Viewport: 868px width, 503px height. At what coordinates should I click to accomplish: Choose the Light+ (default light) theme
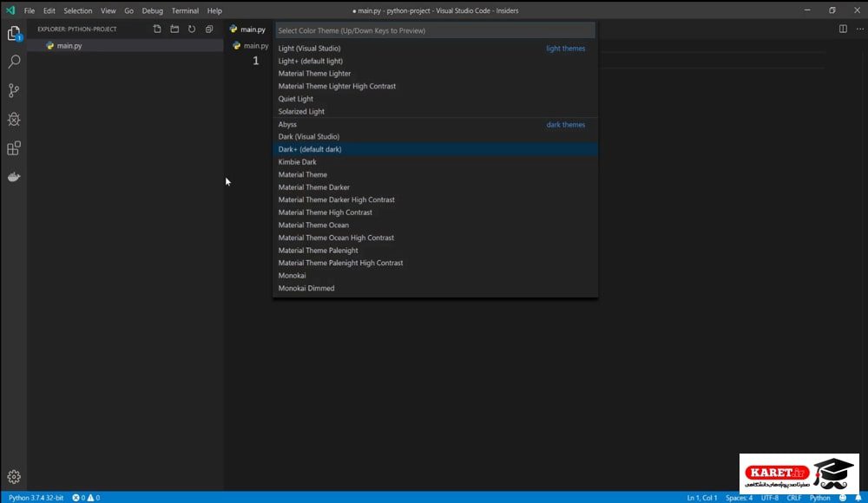435,61
